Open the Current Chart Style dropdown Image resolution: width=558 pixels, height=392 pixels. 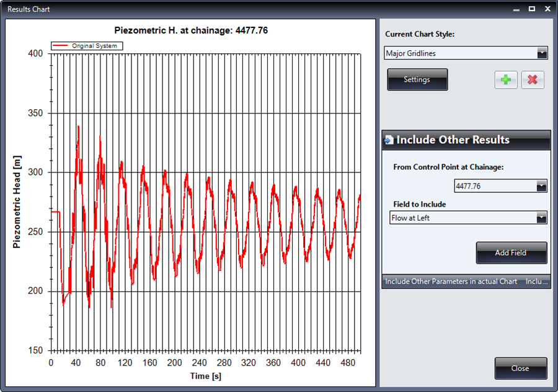pos(542,53)
